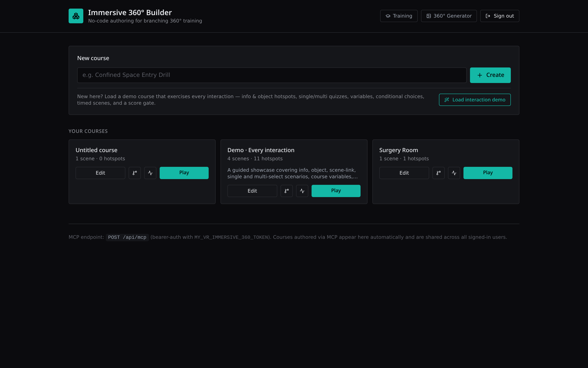The width and height of the screenshot is (588, 368).
Task: Edit the Surgery Room course
Action: click(404, 173)
